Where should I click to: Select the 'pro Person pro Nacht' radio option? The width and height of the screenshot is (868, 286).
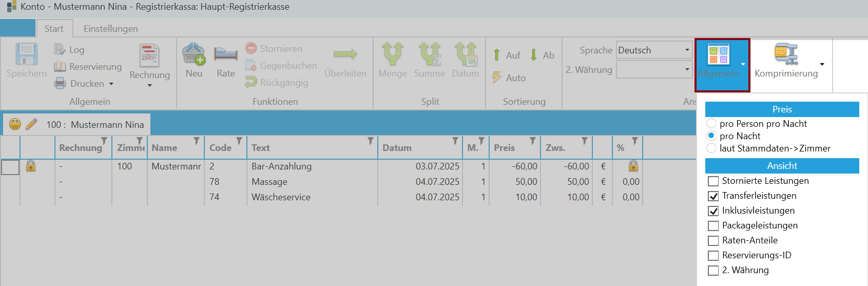point(711,123)
